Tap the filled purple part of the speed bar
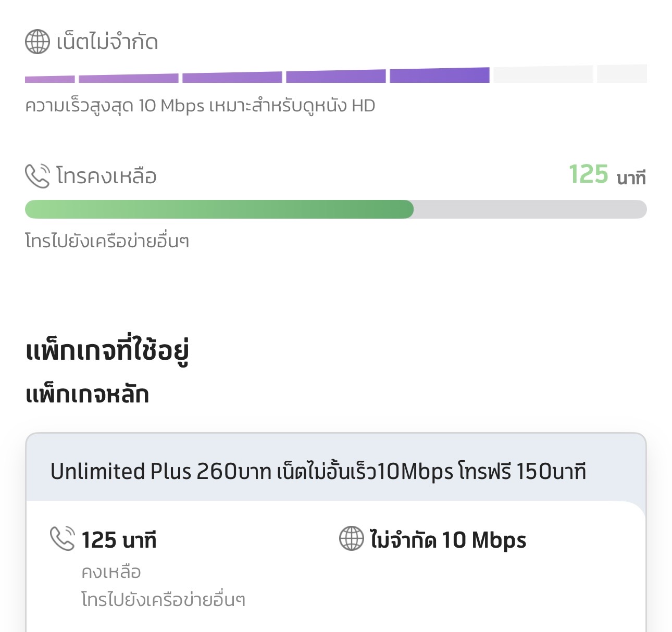Image resolution: width=672 pixels, height=632 pixels. tap(257, 77)
